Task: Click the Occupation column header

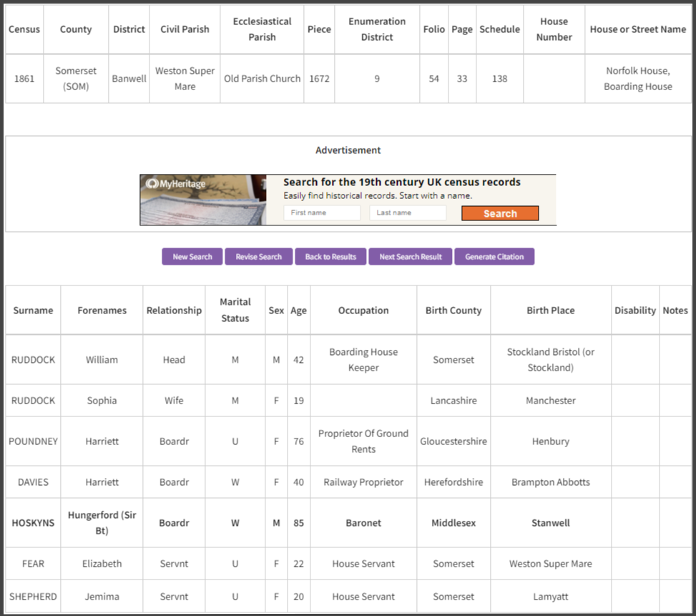Action: [363, 311]
